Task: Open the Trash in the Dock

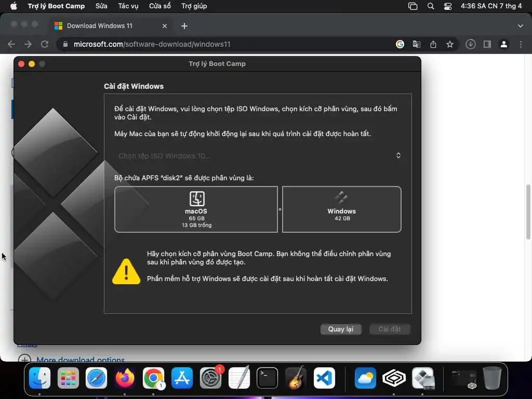Action: [492, 378]
